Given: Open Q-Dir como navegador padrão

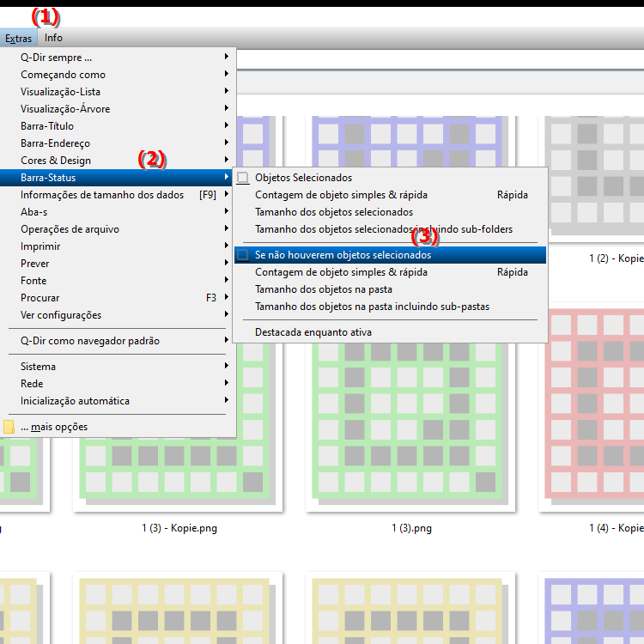Looking at the screenshot, I should pos(118,341).
